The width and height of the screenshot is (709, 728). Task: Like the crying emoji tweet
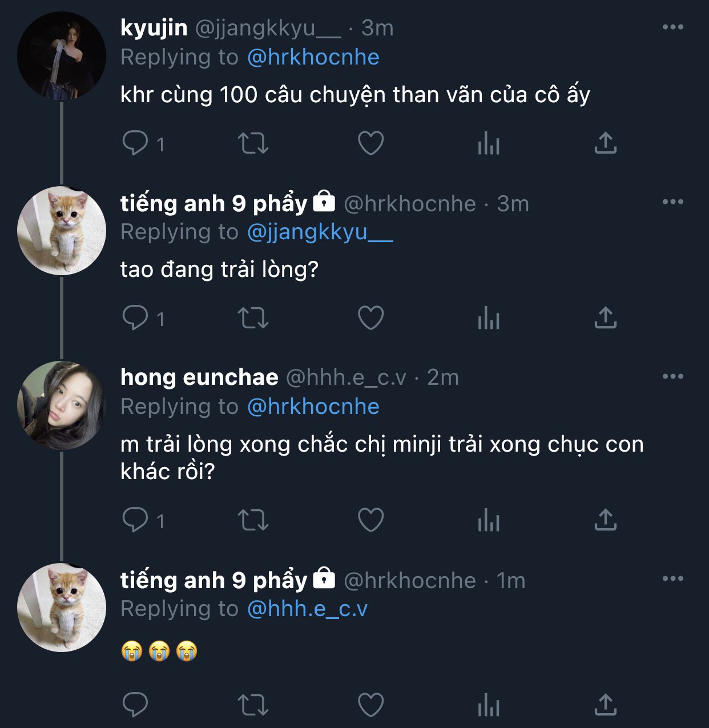point(370,705)
